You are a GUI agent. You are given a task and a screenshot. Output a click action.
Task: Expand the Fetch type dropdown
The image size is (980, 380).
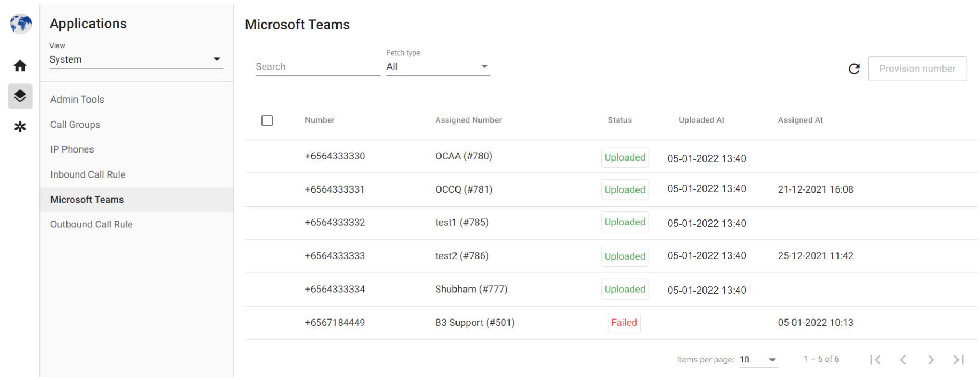(438, 66)
